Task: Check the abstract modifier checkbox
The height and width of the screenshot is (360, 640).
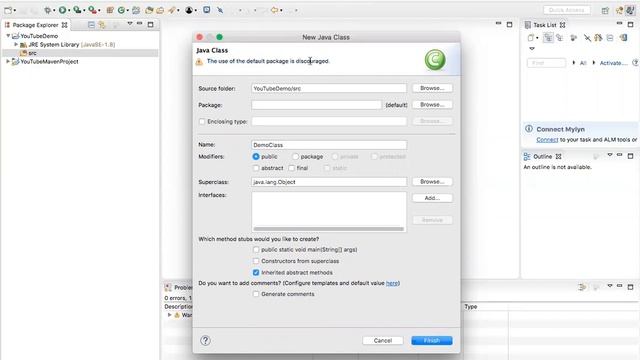Action: [x=256, y=168]
